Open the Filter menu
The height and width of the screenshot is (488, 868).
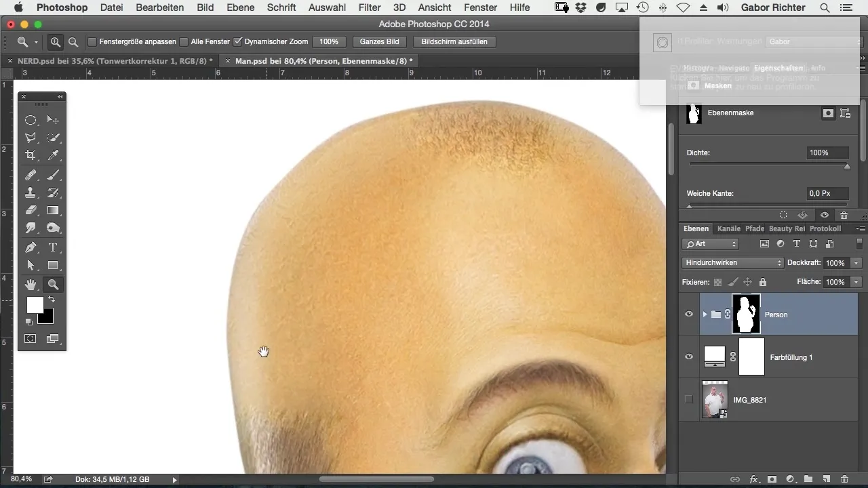(370, 7)
